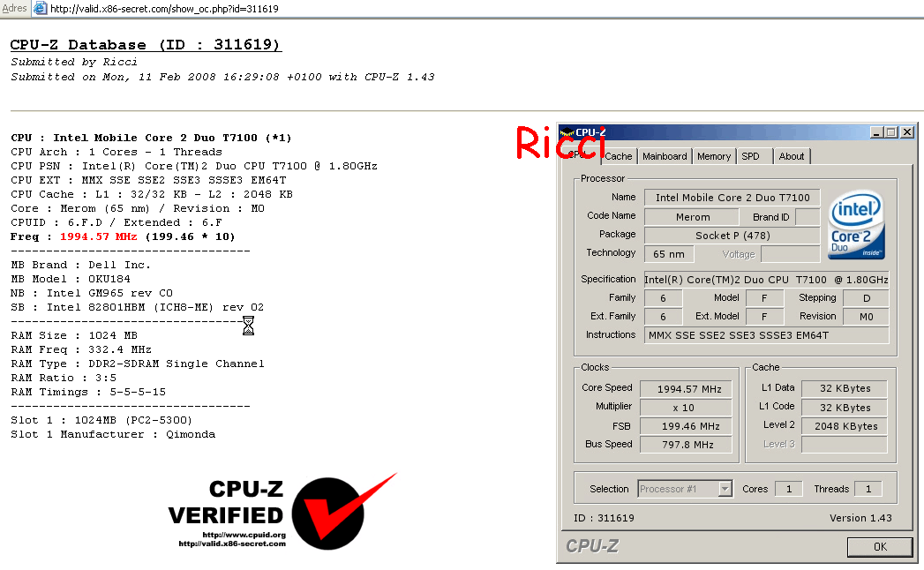The width and height of the screenshot is (924, 570).
Task: Click the 'MB Brand : Dell Inc.' line
Action: (80, 265)
